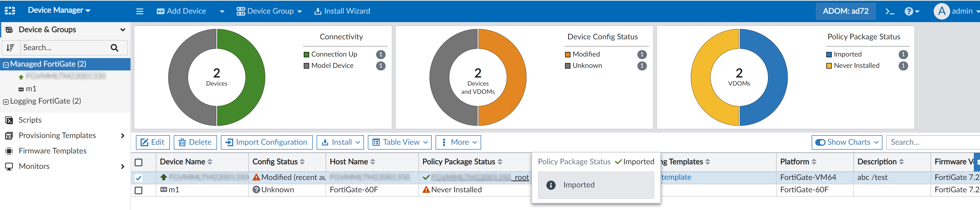Check the m1 device row checkbox

click(x=139, y=190)
